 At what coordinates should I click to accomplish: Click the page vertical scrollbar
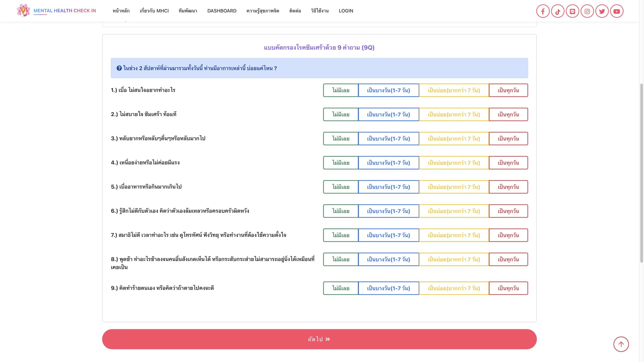(641, 174)
